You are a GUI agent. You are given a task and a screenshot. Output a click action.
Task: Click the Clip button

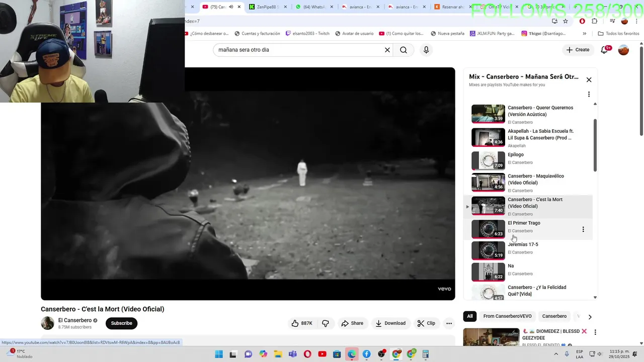point(426,323)
